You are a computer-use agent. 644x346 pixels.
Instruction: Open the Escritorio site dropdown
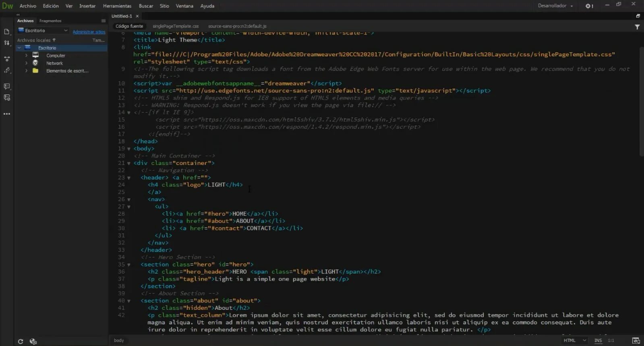[x=43, y=31]
